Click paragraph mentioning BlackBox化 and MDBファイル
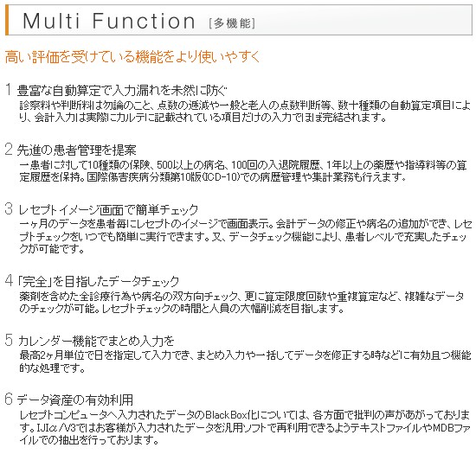This screenshot has width=476, height=454. click(x=245, y=427)
